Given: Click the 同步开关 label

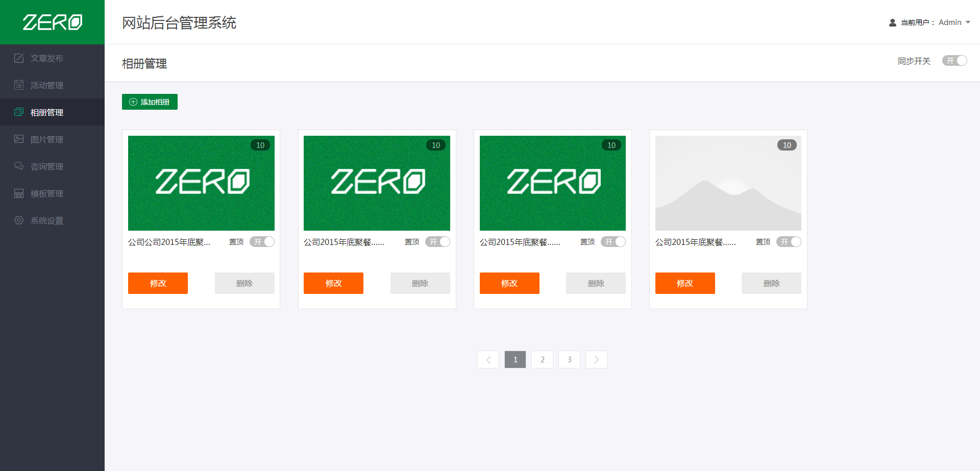Looking at the screenshot, I should pos(914,61).
